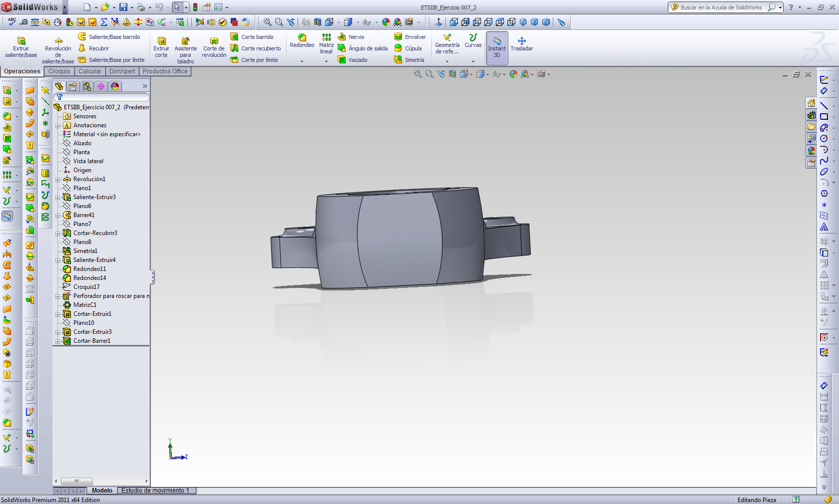Click the feature tree filter field
The height and width of the screenshot is (504, 839).
[x=102, y=97]
